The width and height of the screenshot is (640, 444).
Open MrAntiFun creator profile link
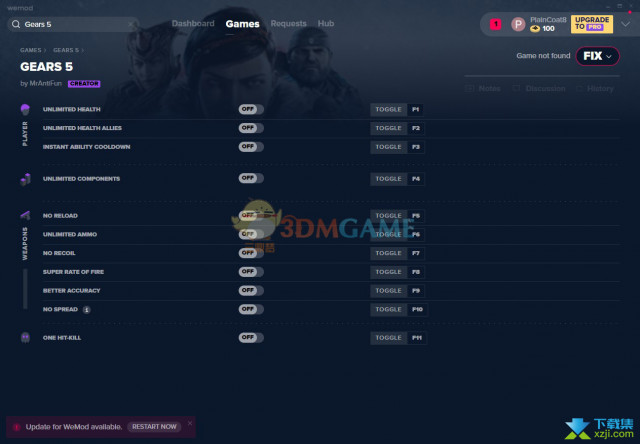pos(45,83)
